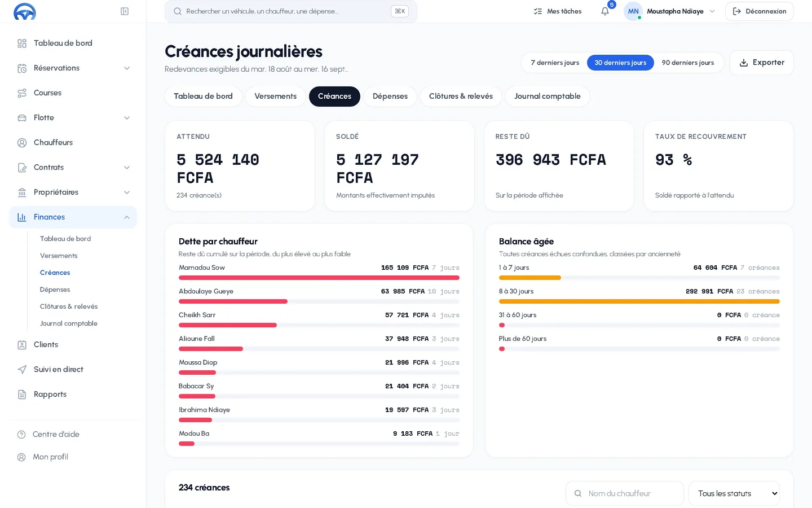The height and width of the screenshot is (508, 812).
Task: Click the Tableau de bord sidebar icon
Action: pyautogui.click(x=22, y=43)
